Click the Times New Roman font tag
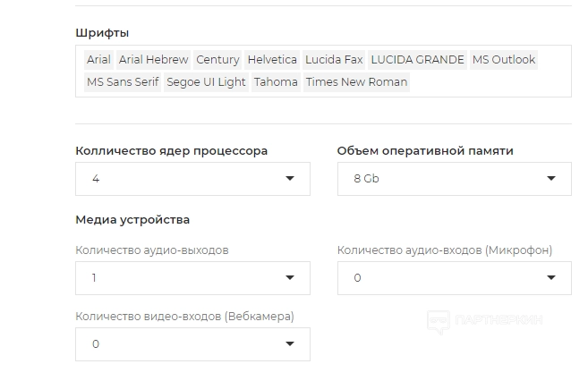 (356, 82)
